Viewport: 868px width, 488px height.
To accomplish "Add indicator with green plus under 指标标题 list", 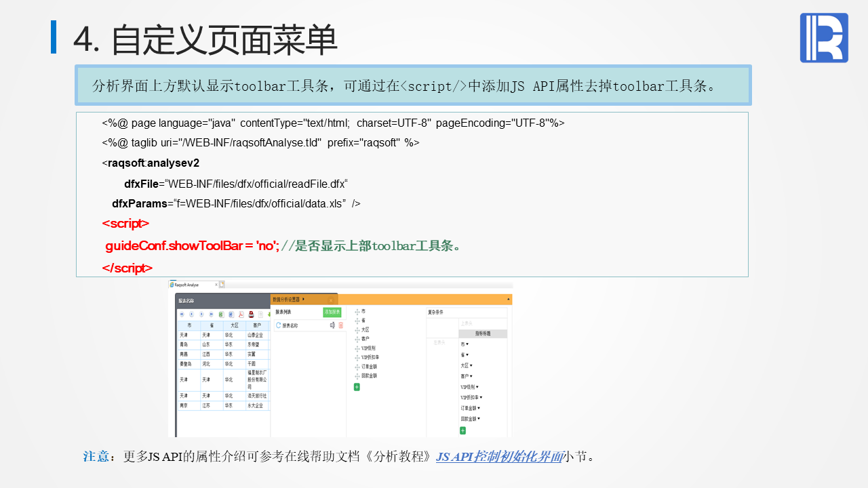I will [463, 430].
